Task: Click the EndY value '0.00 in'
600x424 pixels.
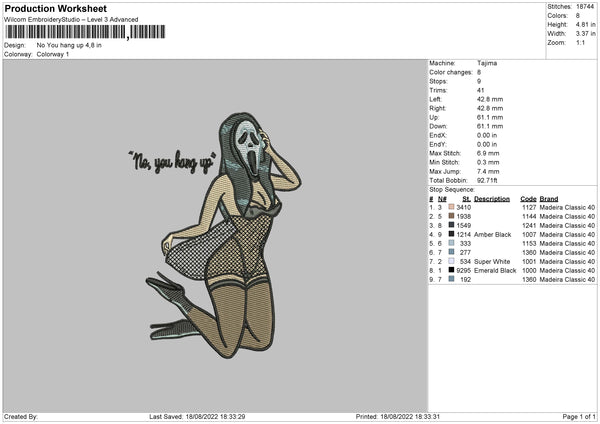Action: tap(487, 144)
